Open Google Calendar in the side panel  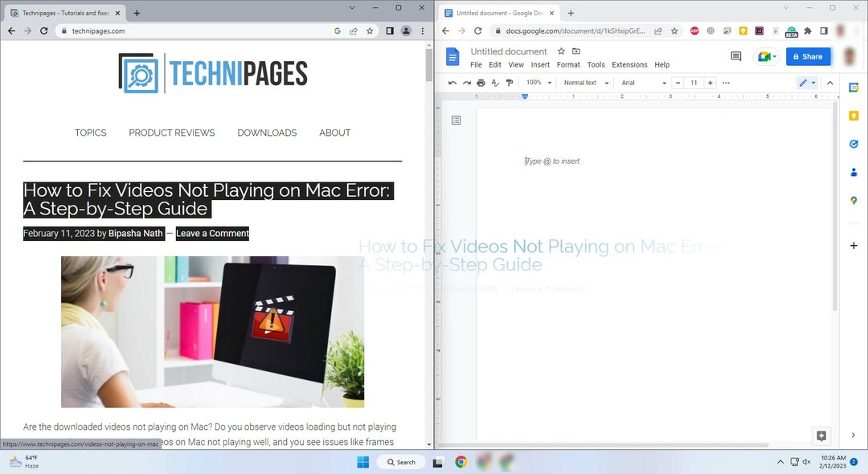coord(854,88)
